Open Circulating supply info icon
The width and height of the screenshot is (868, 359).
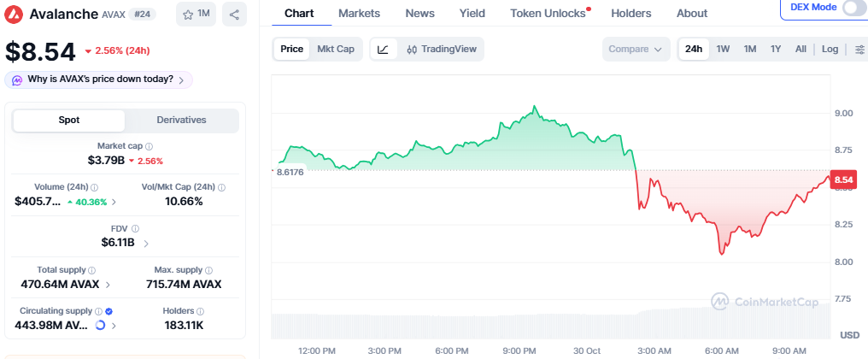click(x=98, y=311)
